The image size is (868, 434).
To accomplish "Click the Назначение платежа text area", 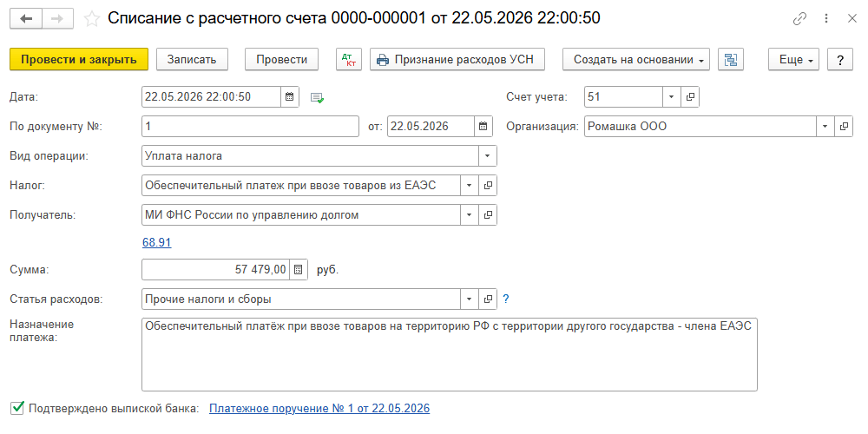I will (x=450, y=354).
